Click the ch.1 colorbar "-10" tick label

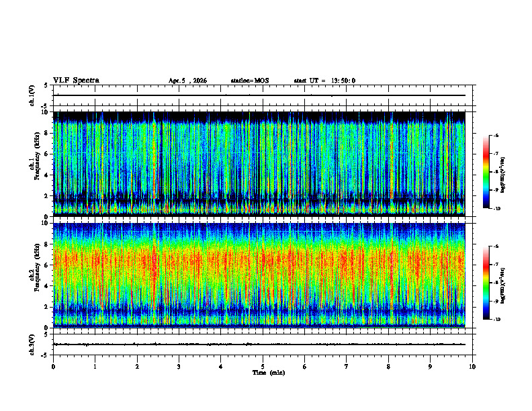[496, 209]
